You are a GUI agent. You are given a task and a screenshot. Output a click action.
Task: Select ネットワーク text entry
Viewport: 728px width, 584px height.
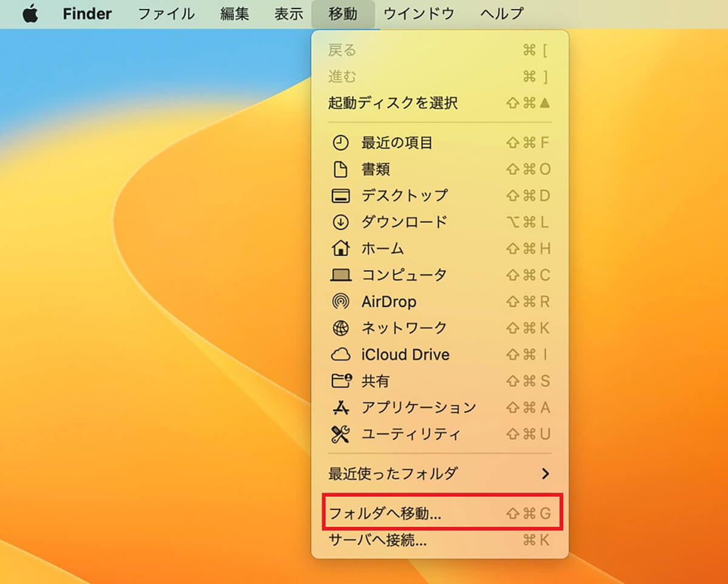tap(404, 328)
